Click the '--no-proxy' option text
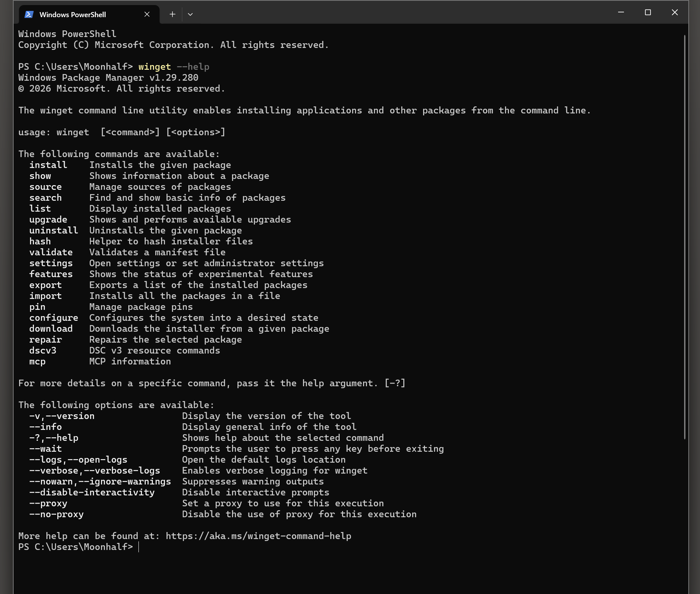 tap(57, 514)
